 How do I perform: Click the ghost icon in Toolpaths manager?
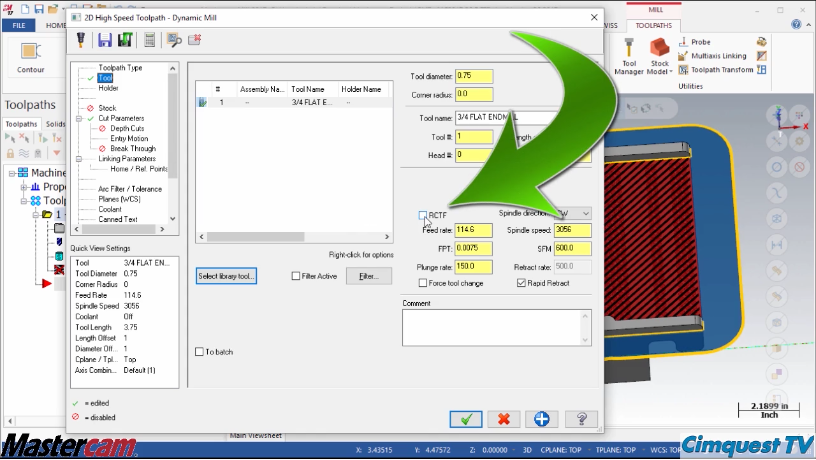point(38,153)
